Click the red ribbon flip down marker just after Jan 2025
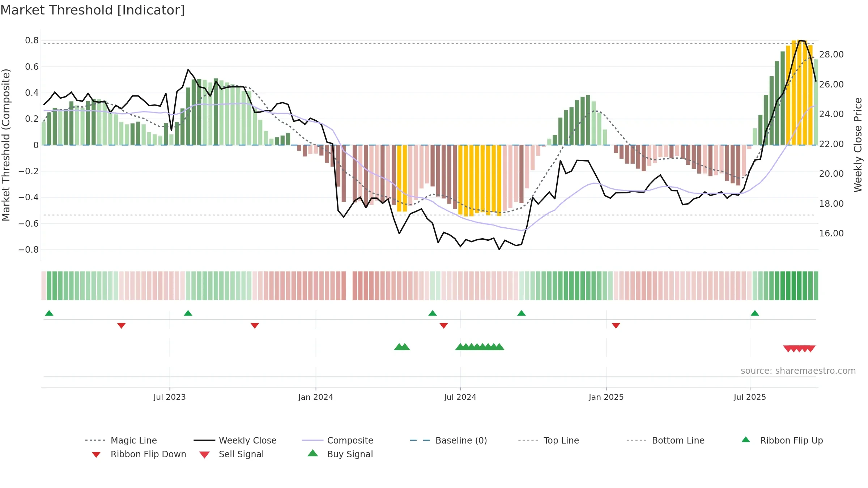 [616, 326]
